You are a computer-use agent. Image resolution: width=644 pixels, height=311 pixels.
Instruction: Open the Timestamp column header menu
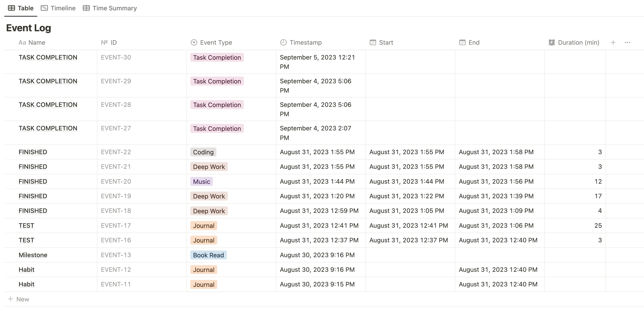click(x=321, y=42)
